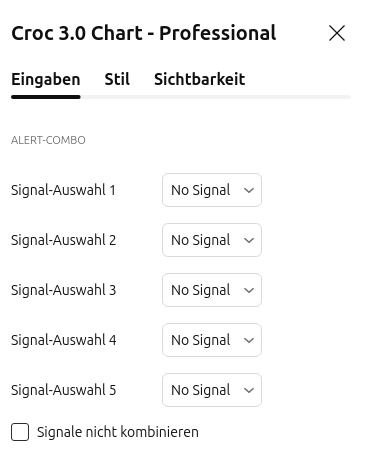This screenshot has width=366, height=454.
Task: Select the Eingaben tab
Action: pos(46,79)
